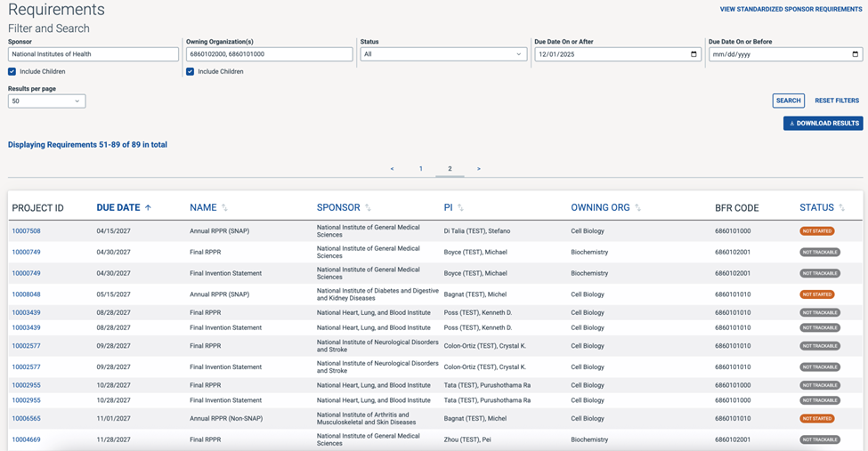The image size is (868, 451).
Task: Click the PI column sort icon
Action: point(460,208)
